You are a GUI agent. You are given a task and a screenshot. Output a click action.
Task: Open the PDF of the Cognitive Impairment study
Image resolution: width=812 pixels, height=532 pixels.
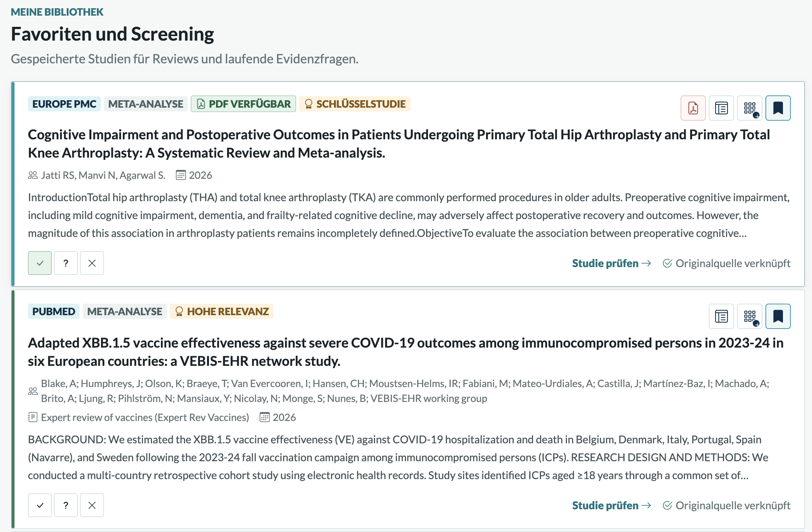[x=693, y=108]
